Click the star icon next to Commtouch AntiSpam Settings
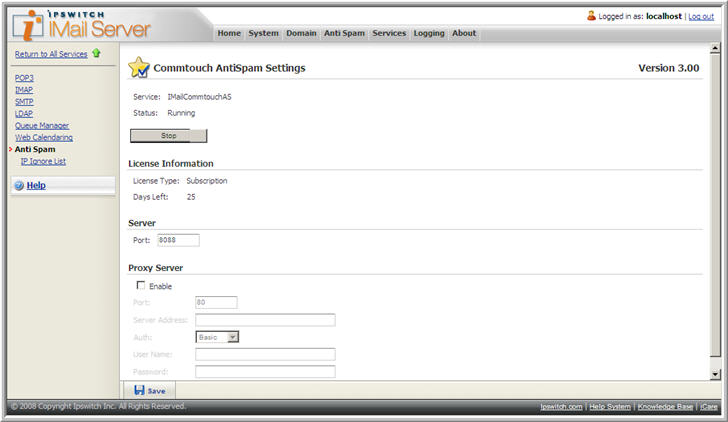The image size is (728, 422). coord(139,67)
